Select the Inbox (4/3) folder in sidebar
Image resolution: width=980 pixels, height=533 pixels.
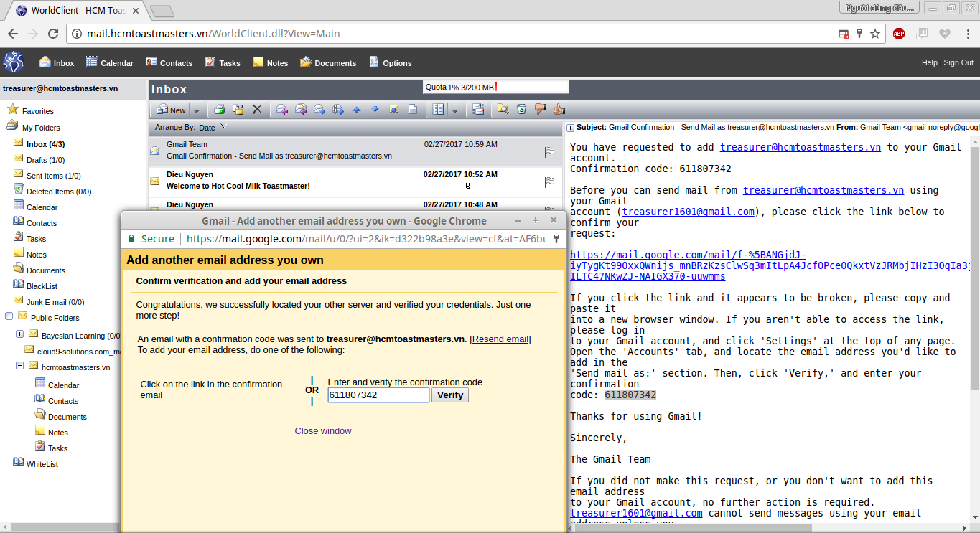[x=39, y=143]
